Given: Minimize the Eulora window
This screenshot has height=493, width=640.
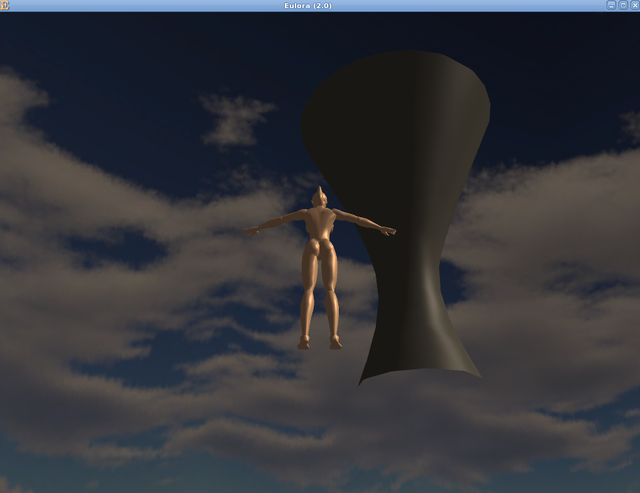Looking at the screenshot, I should pyautogui.click(x=611, y=5).
